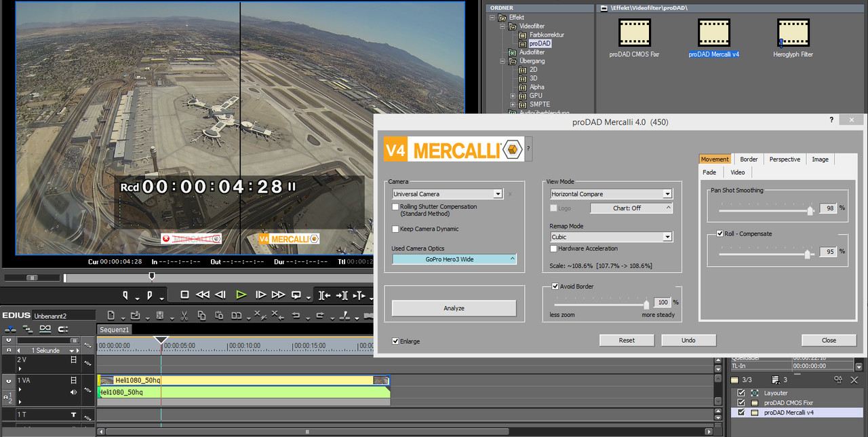The image size is (868, 437).
Task: Click the Mercalli help question mark button
Action: 528,149
